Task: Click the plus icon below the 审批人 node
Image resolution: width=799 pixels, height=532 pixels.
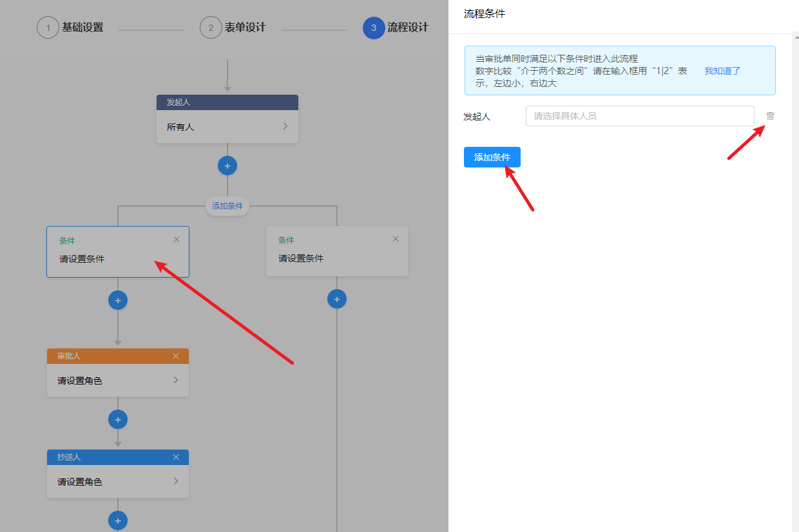Action: coord(118,419)
